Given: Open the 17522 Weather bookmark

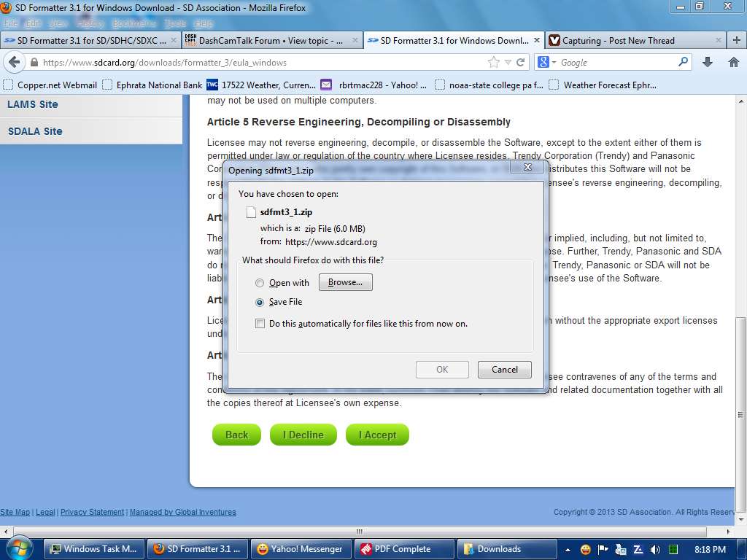Looking at the screenshot, I should [261, 85].
